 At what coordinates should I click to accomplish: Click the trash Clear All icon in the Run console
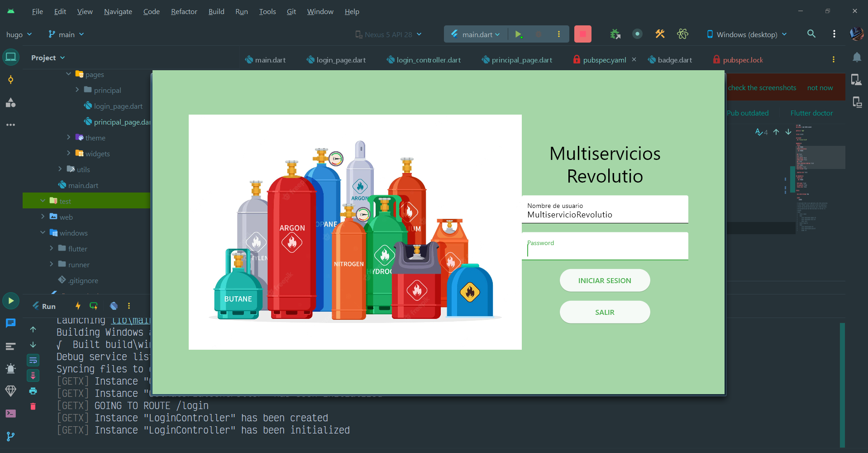tap(33, 406)
